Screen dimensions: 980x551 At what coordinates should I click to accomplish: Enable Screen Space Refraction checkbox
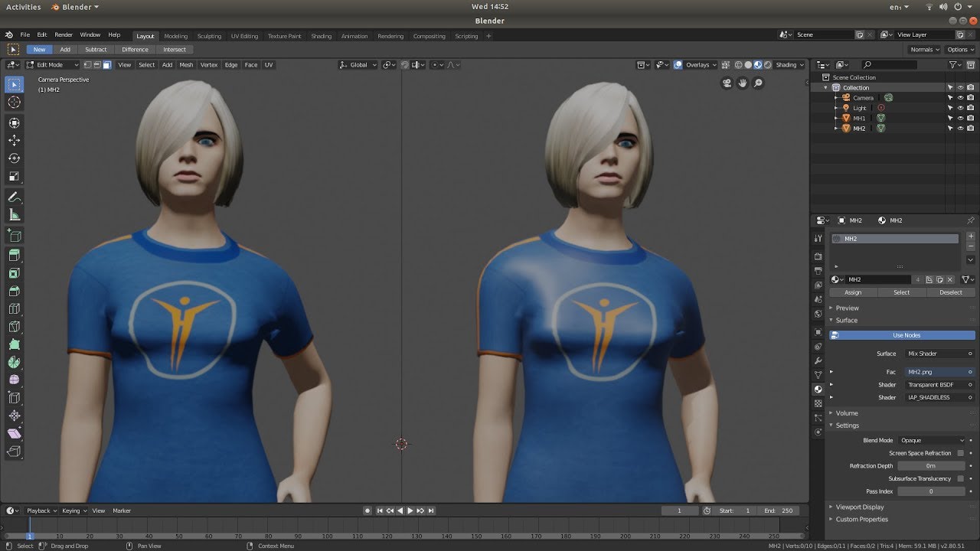(960, 453)
